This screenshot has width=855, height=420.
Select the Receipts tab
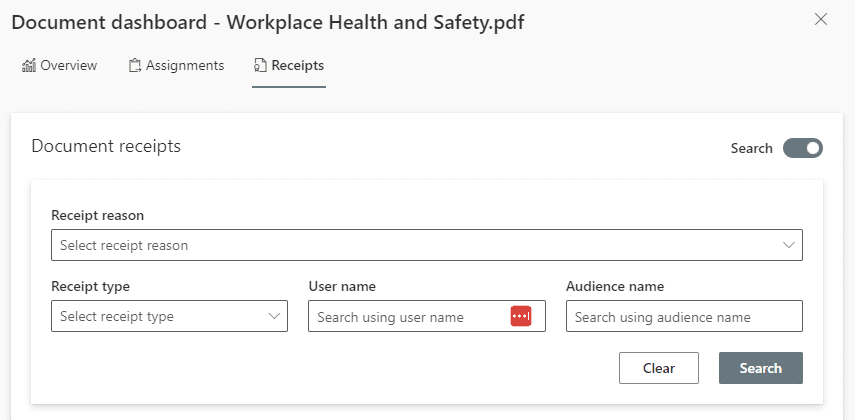289,66
